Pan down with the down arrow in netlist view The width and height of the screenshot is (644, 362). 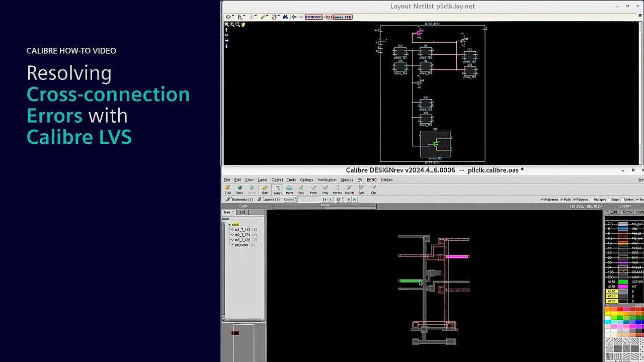coord(226,46)
